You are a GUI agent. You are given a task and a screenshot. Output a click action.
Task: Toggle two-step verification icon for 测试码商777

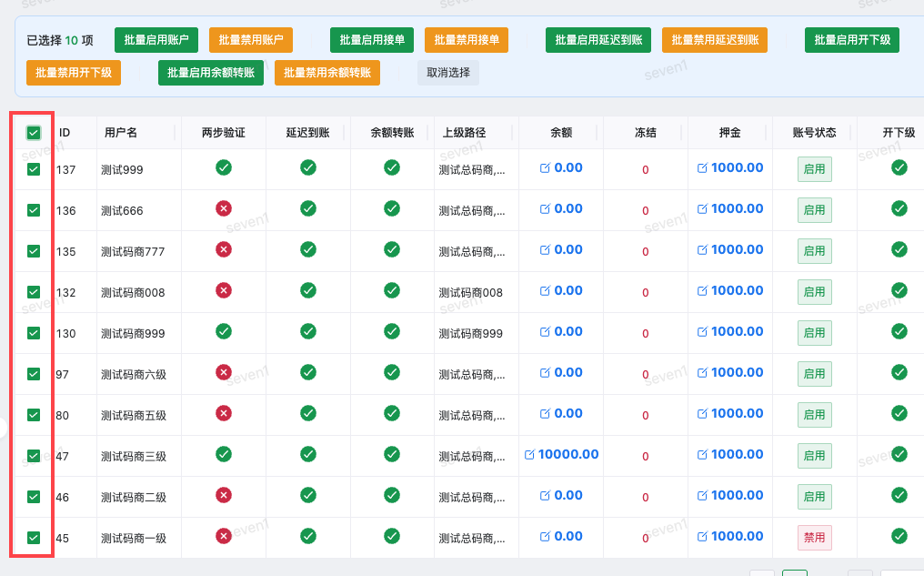[224, 249]
